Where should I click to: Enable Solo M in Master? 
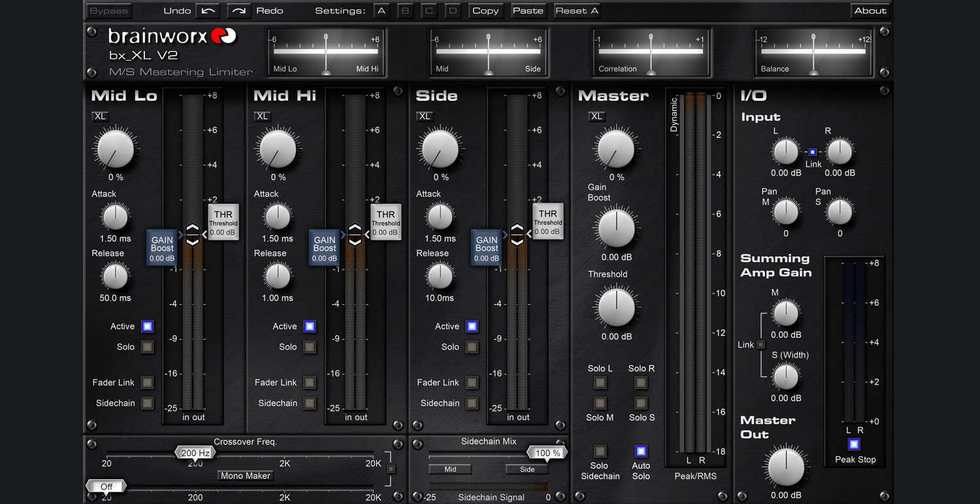coord(600,403)
